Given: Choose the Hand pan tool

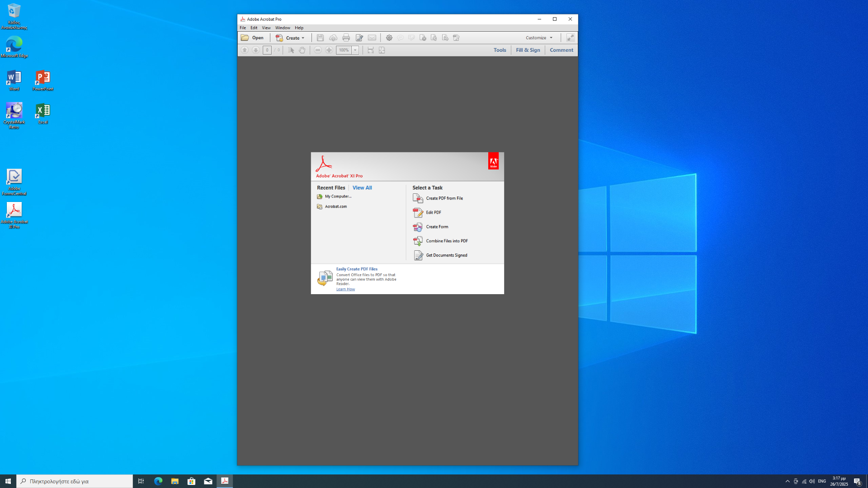Looking at the screenshot, I should [x=302, y=50].
